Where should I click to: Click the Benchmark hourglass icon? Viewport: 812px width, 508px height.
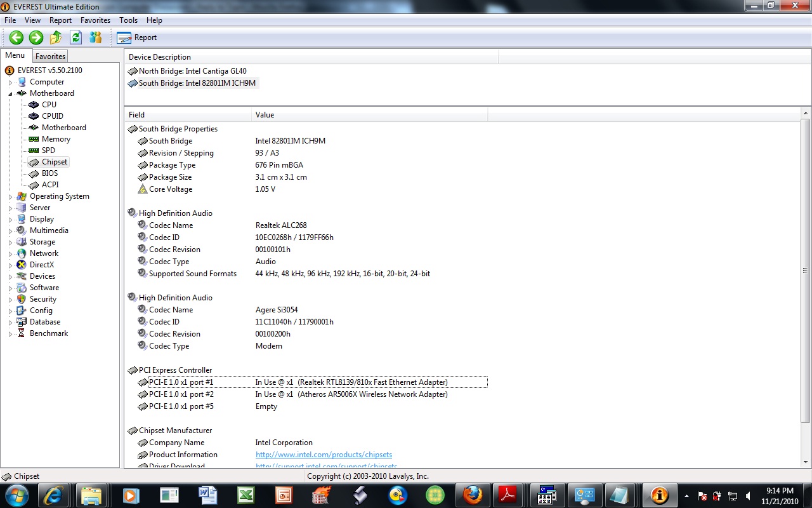point(22,333)
